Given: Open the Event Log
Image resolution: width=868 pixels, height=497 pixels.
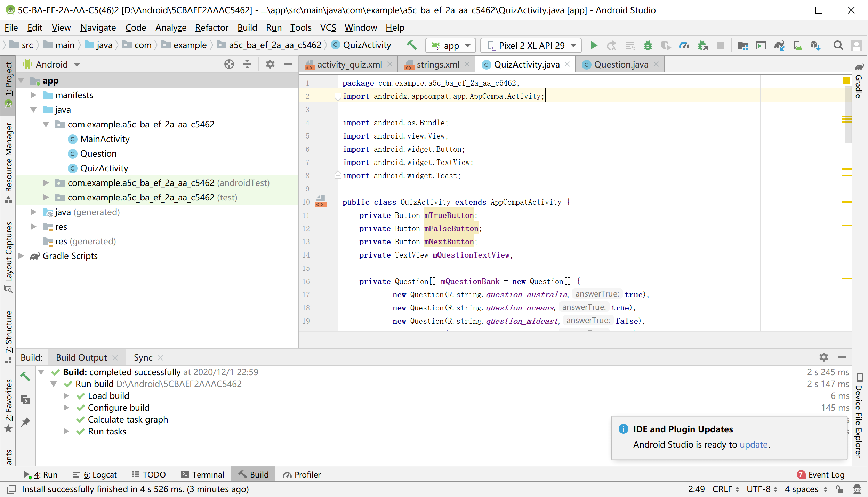Looking at the screenshot, I should [821, 474].
